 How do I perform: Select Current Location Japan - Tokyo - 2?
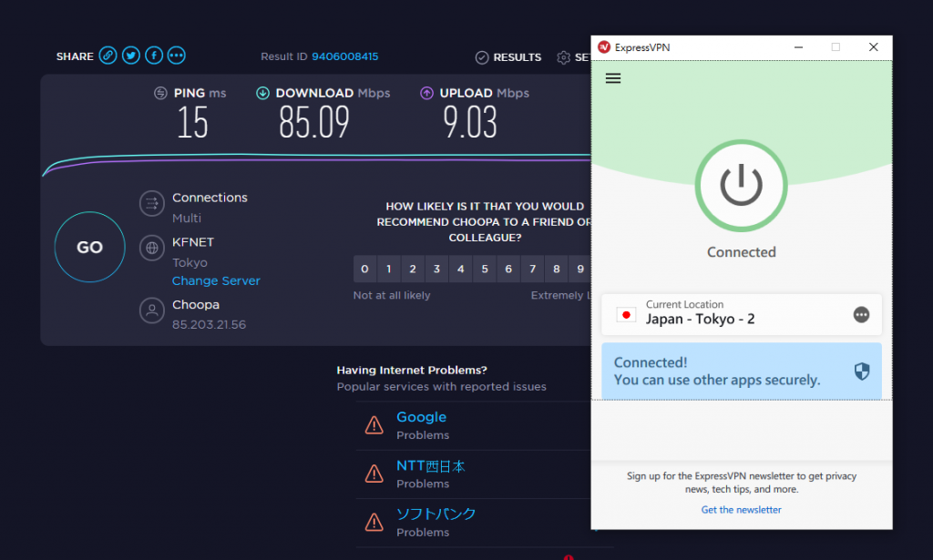pos(742,314)
